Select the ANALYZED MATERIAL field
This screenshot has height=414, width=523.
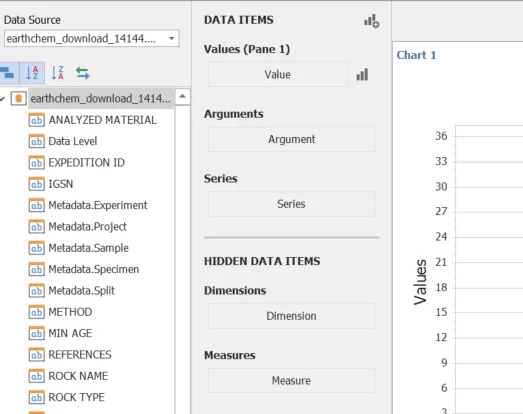(102, 120)
